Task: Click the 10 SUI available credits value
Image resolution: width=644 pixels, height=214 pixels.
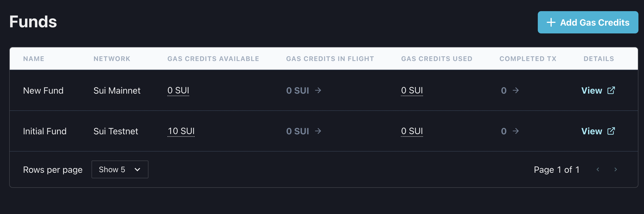Action: [181, 131]
